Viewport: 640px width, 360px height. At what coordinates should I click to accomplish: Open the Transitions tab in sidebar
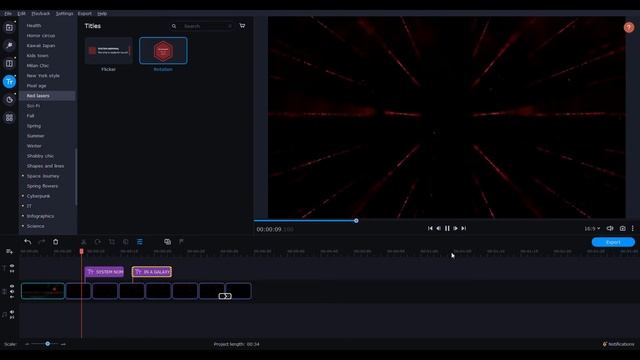pyautogui.click(x=9, y=63)
